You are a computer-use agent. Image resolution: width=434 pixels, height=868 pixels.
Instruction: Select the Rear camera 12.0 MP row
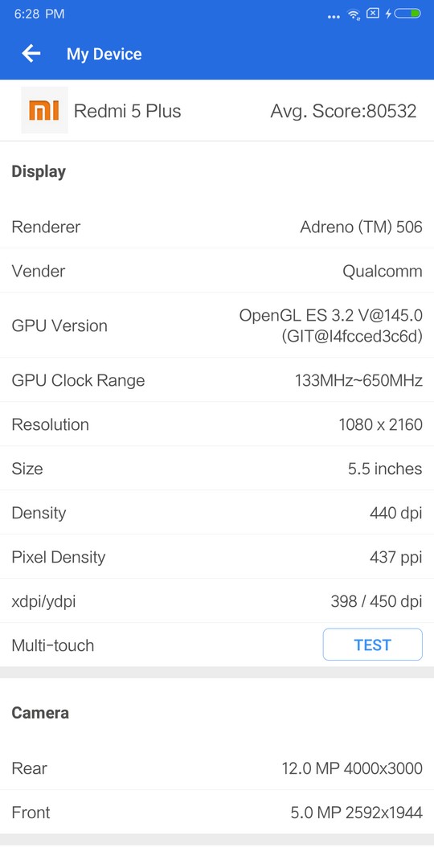pyautogui.click(x=217, y=768)
